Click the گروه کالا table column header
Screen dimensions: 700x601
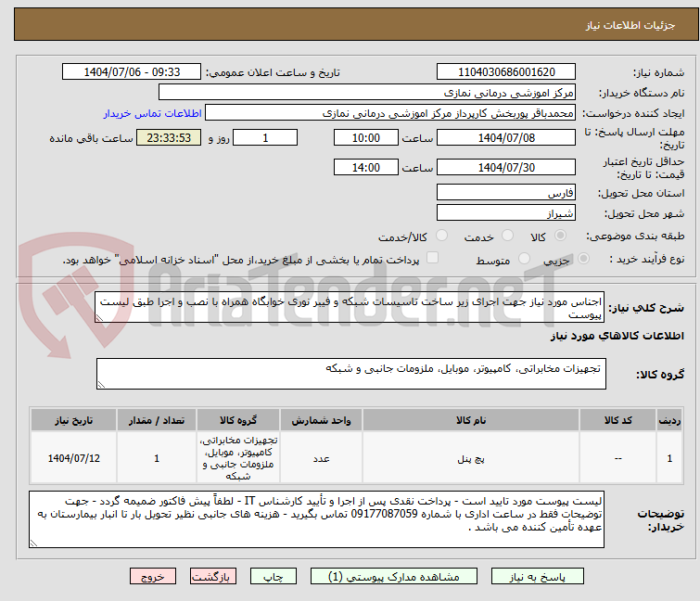[x=238, y=420]
